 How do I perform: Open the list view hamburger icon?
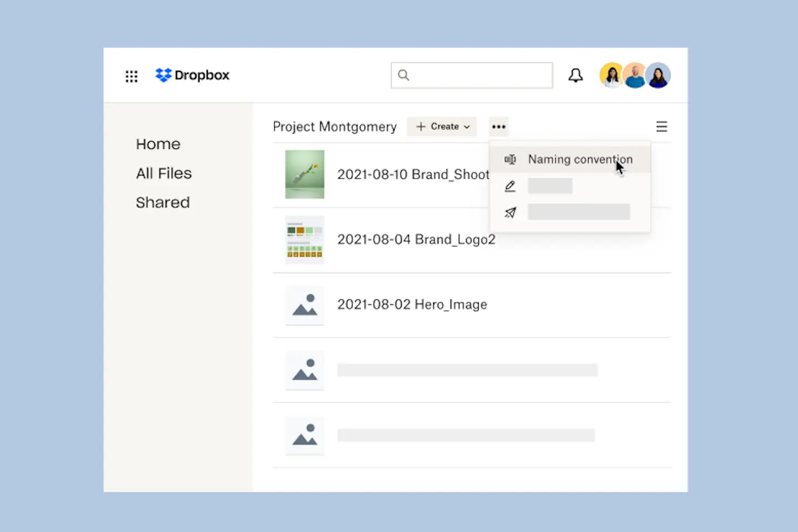coord(661,127)
